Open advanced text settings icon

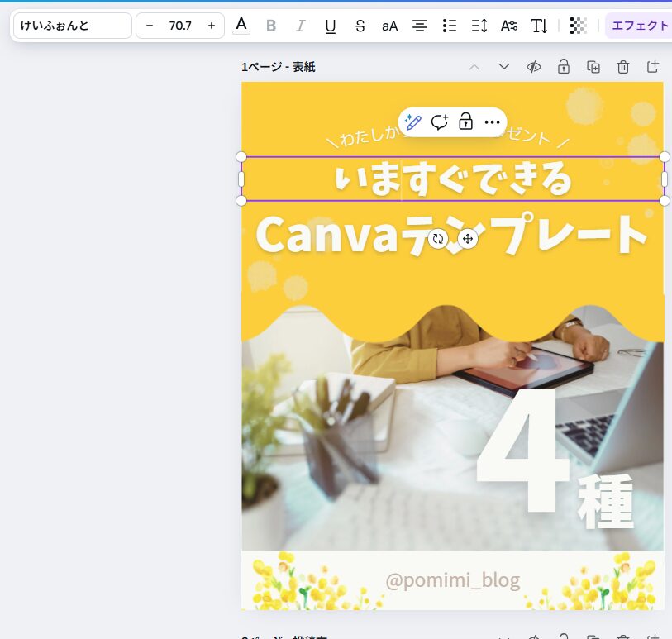[509, 26]
